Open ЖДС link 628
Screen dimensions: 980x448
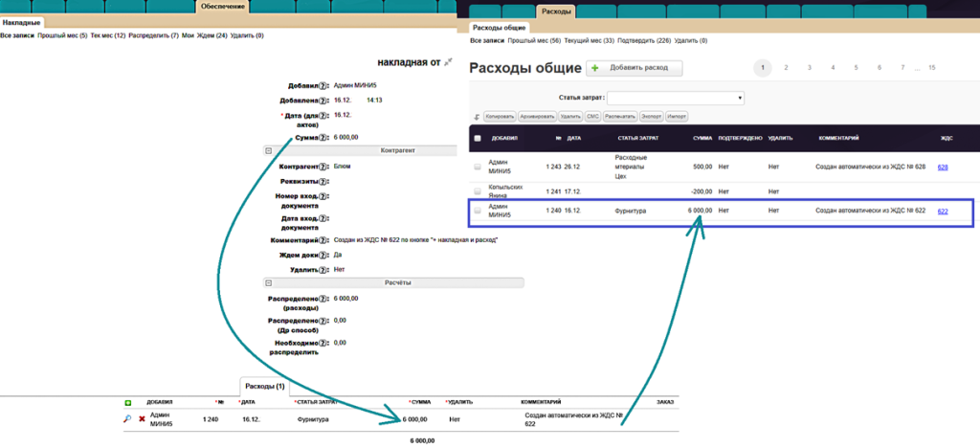click(943, 167)
